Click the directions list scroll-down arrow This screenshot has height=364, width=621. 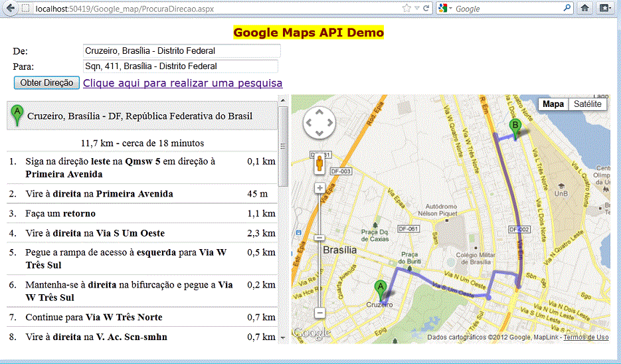283,338
